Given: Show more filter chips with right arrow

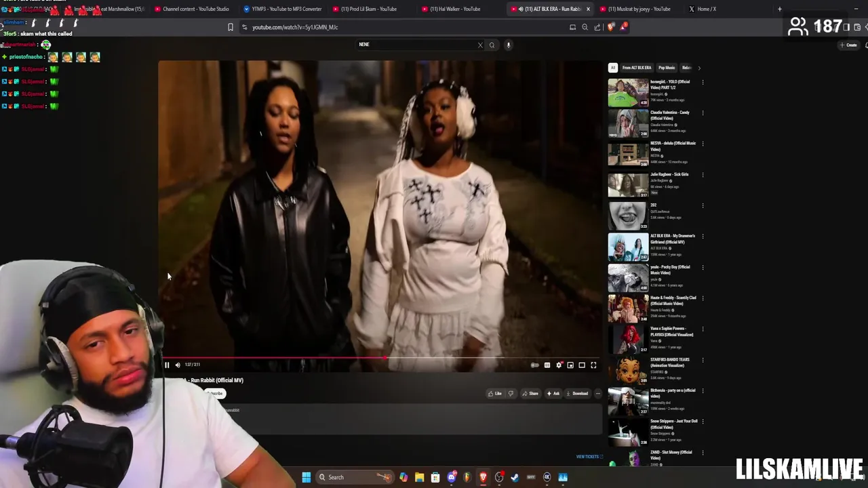Looking at the screenshot, I should pyautogui.click(x=699, y=68).
